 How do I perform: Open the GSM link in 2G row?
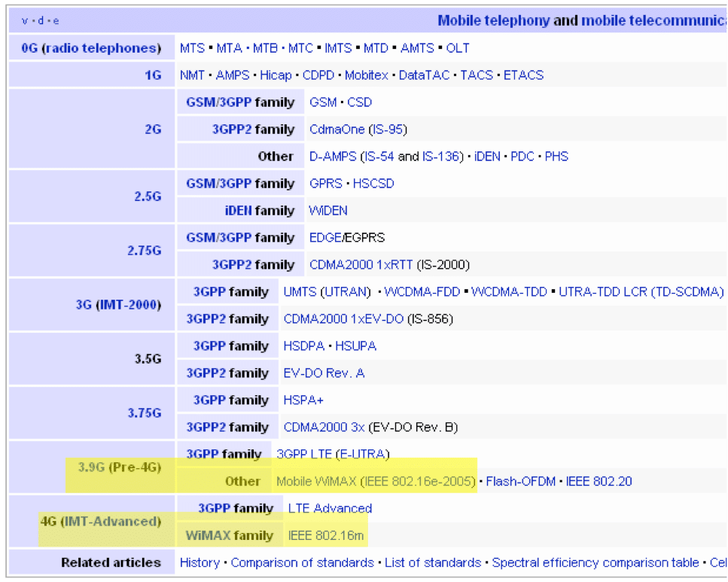click(323, 102)
